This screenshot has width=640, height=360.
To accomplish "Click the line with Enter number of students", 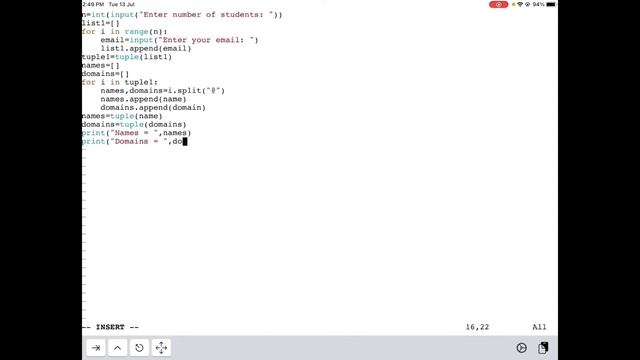I will point(182,15).
